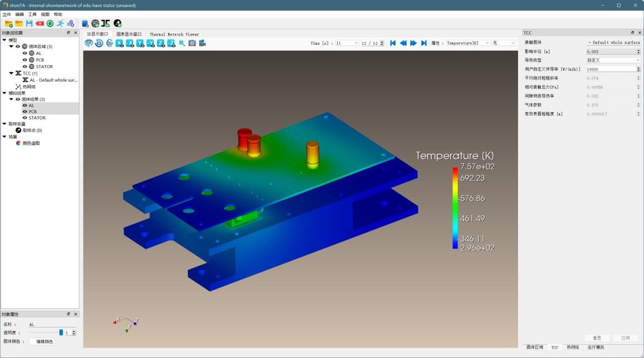Image resolution: width=644 pixels, height=358 pixels.
Task: Click the 影响半径 value field
Action: tap(611, 52)
